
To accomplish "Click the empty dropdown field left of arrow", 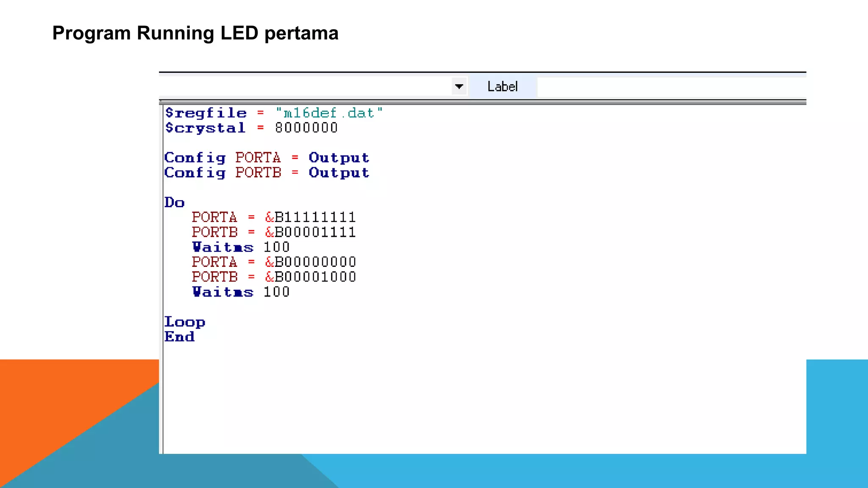I will (x=305, y=86).
